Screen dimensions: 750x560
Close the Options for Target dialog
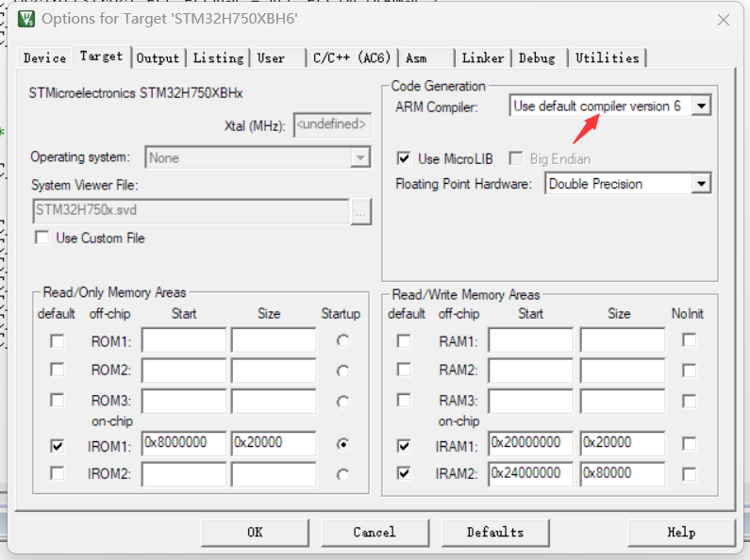pyautogui.click(x=724, y=20)
